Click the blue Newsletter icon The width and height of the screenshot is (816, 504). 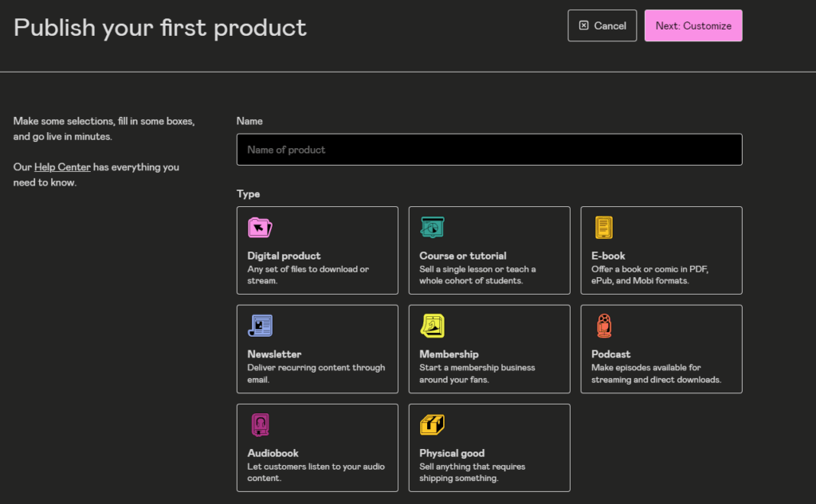(260, 326)
